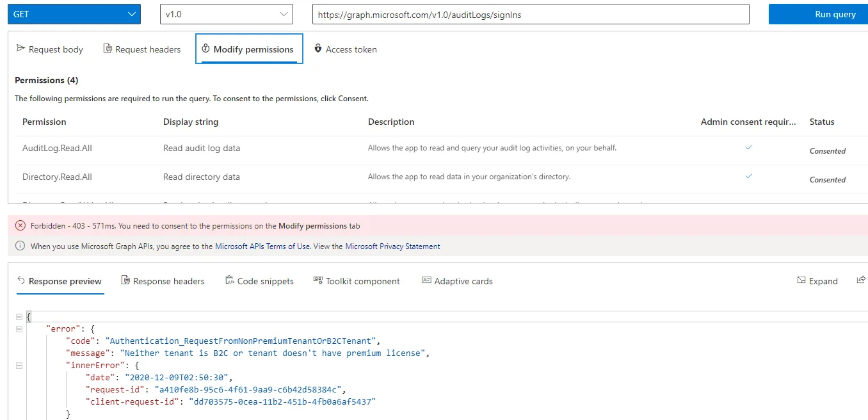Click the red Forbidden error icon

tap(20, 225)
